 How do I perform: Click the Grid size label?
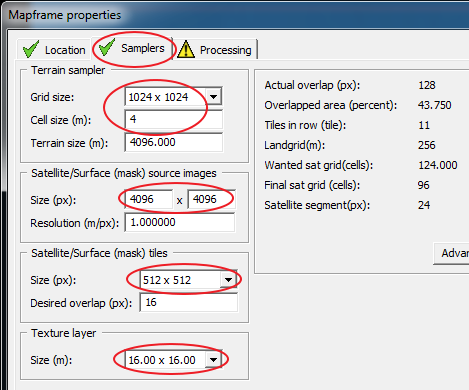(52, 97)
